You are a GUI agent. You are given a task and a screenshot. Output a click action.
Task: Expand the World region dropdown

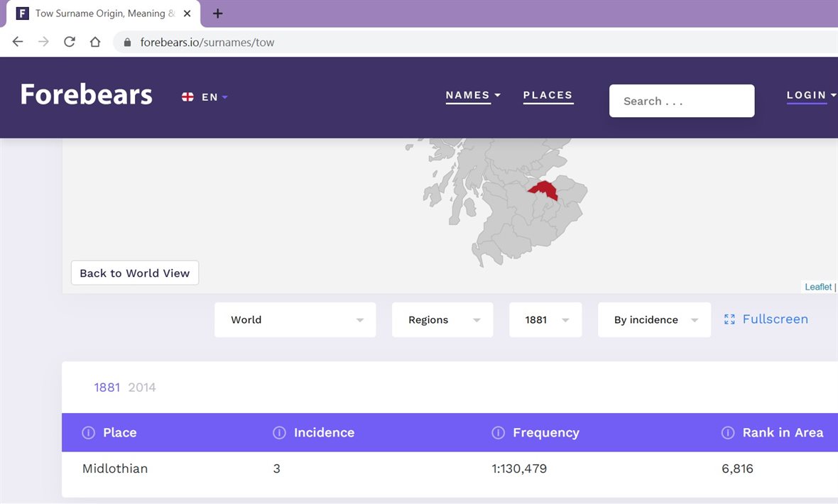[x=295, y=320]
